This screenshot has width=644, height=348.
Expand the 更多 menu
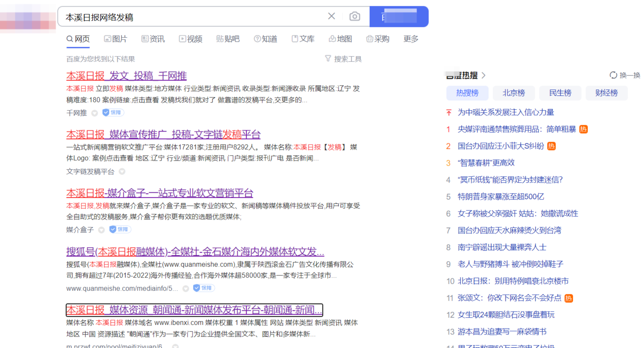pyautogui.click(x=411, y=39)
